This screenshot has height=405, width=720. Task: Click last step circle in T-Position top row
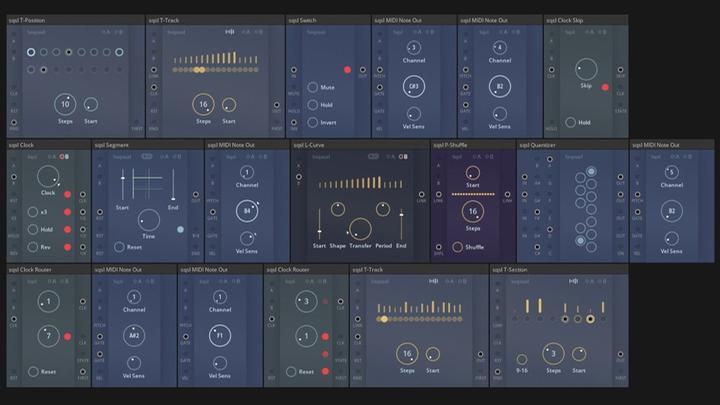point(119,52)
